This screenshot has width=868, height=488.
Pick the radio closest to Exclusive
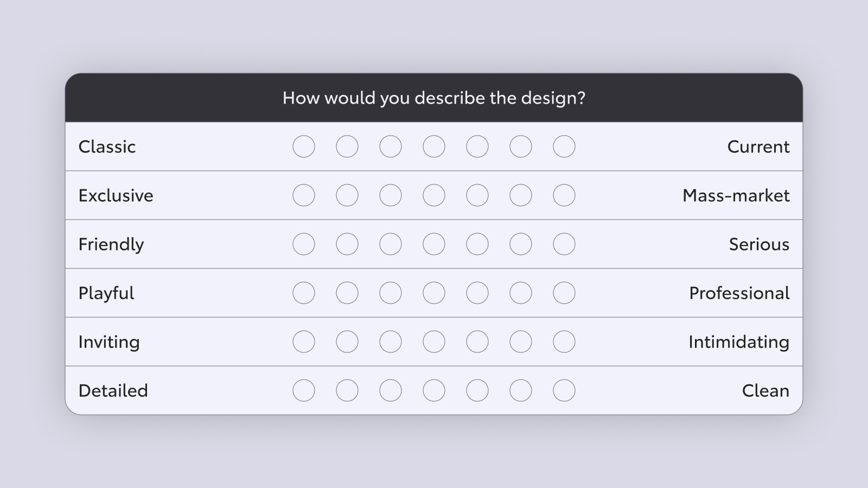tap(304, 195)
